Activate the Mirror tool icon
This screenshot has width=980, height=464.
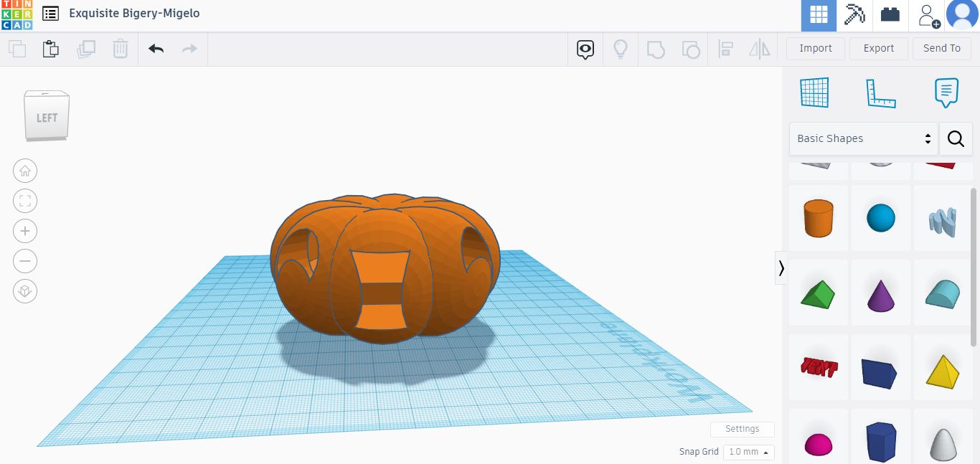(x=758, y=49)
